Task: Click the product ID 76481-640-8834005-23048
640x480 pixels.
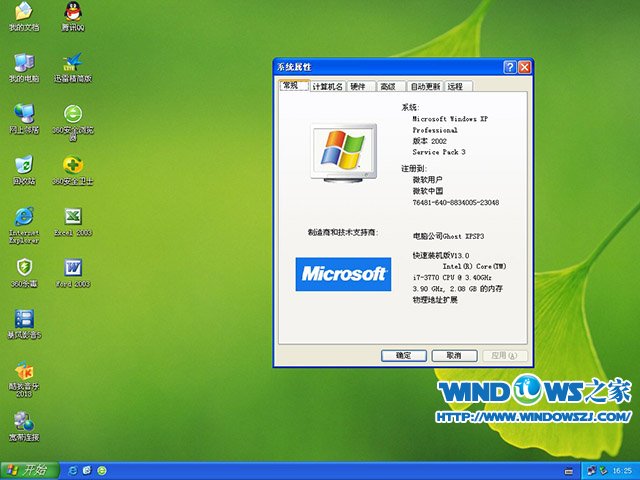Action: coord(456,202)
